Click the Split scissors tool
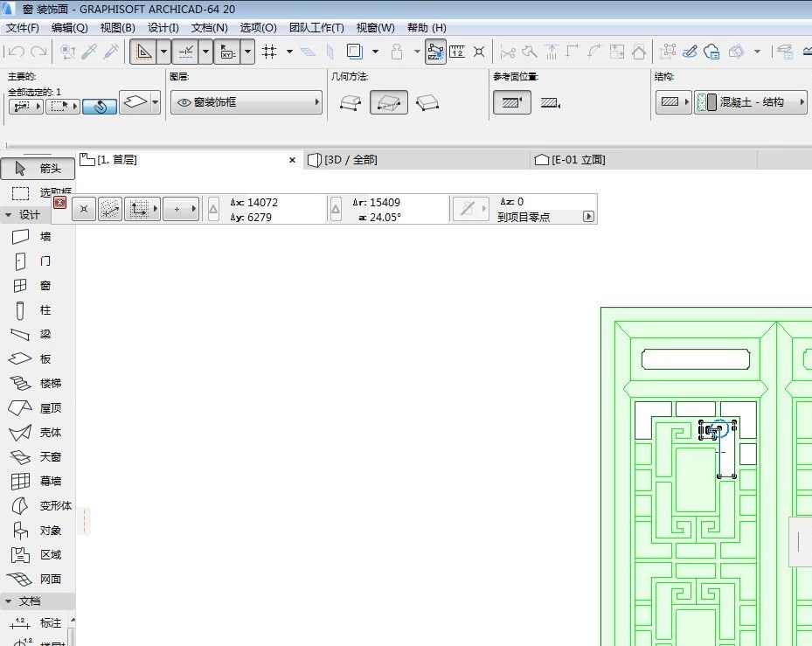The height and width of the screenshot is (646, 812). tap(508, 52)
